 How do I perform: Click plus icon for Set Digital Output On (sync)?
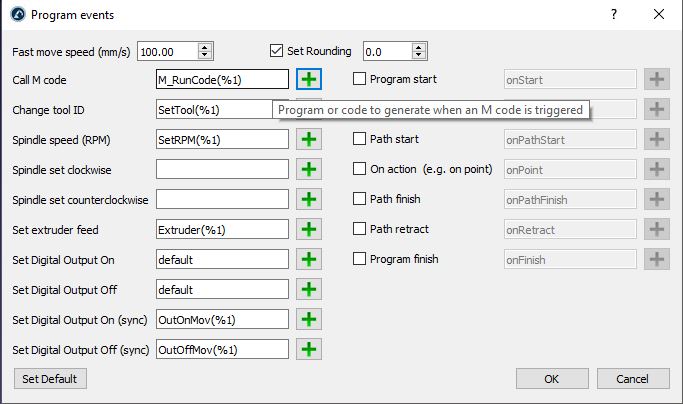pyautogui.click(x=310, y=319)
